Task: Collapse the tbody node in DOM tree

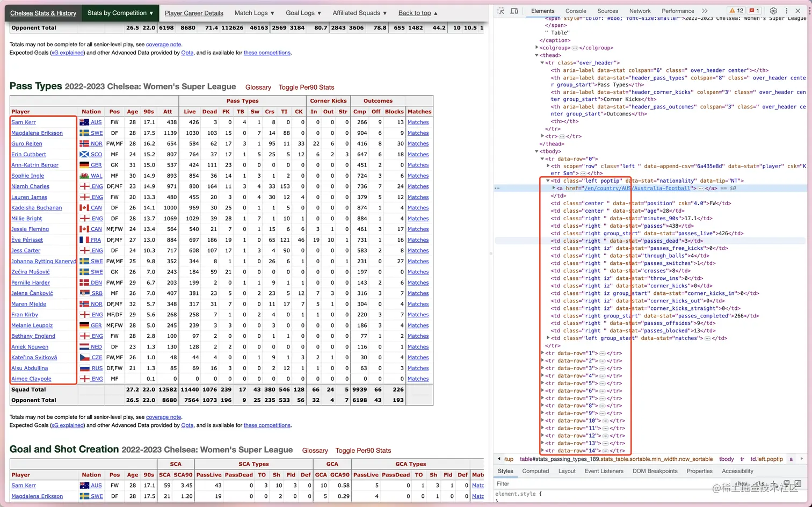Action: point(537,151)
